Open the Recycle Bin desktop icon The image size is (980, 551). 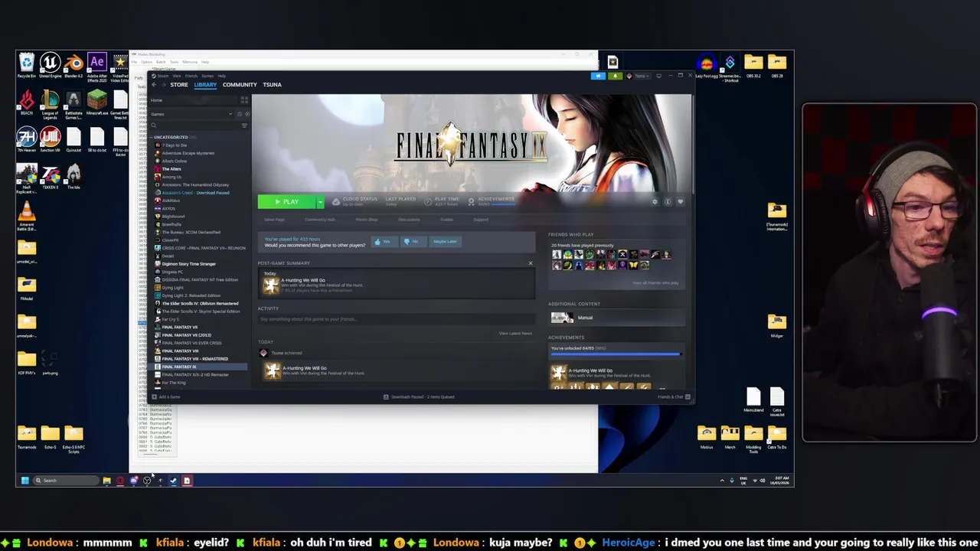coord(27,65)
